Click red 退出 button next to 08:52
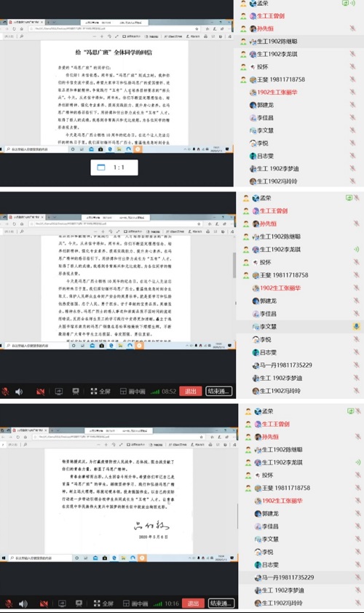Image resolution: width=364 pixels, height=613 pixels. click(191, 392)
